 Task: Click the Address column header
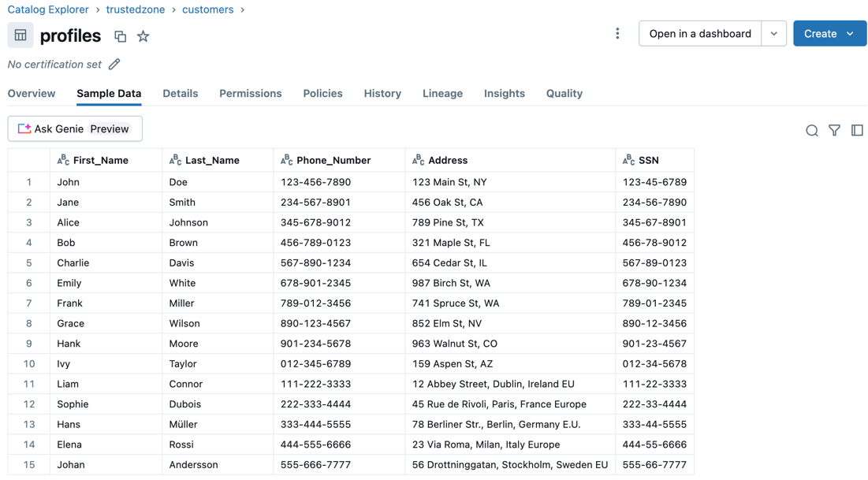point(510,161)
